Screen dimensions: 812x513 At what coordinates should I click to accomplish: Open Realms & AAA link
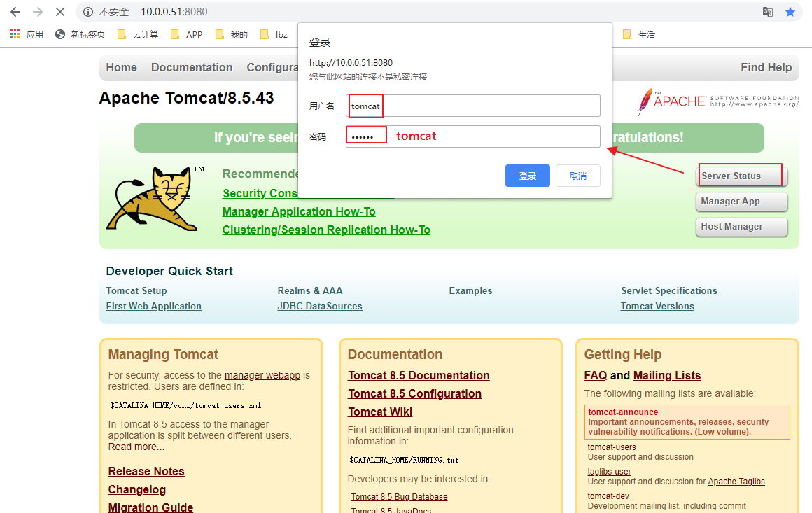[310, 291]
